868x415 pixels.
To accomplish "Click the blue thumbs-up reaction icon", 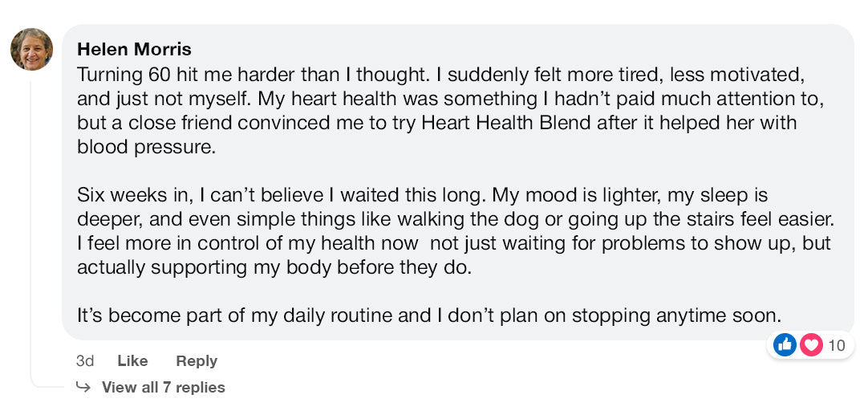I will [x=785, y=345].
